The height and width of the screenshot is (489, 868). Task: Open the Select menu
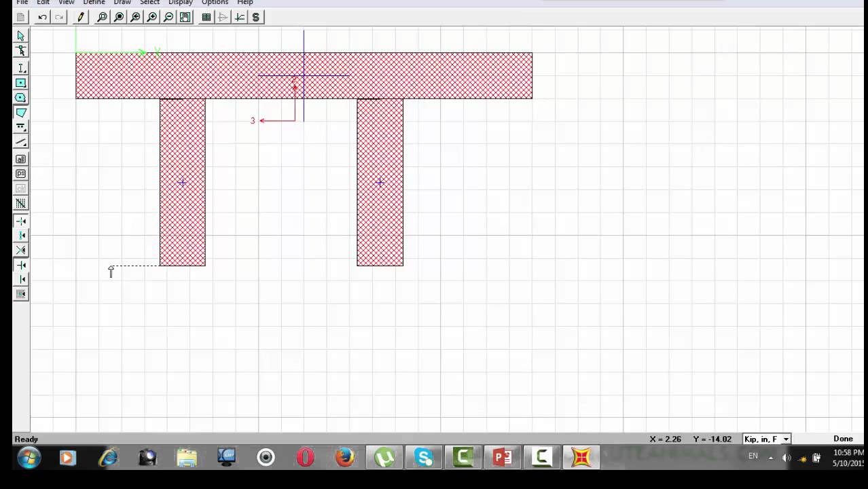149,3
